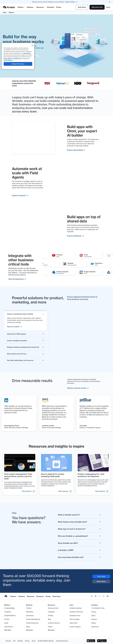113x644 pixels.
Task: Click Watch the webinar link
Action: [x=14, y=327]
